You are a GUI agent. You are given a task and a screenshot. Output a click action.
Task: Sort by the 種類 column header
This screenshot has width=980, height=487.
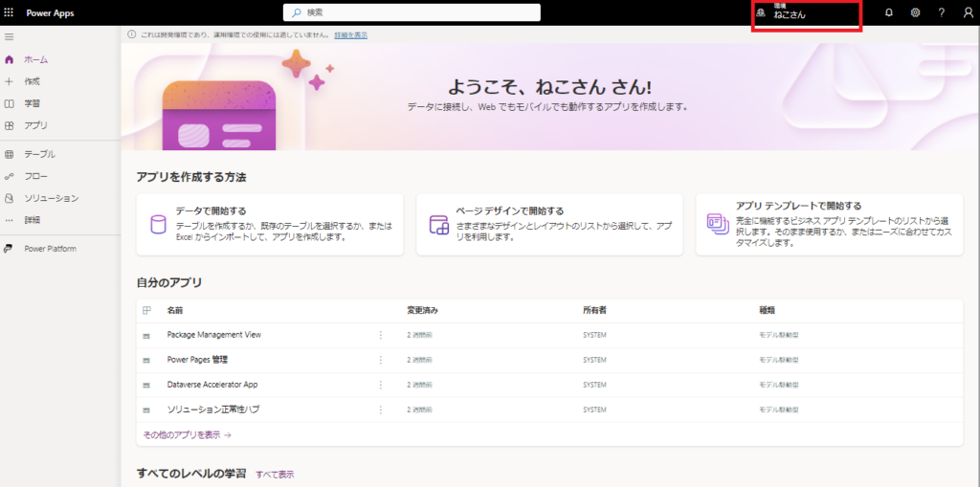pyautogui.click(x=768, y=310)
